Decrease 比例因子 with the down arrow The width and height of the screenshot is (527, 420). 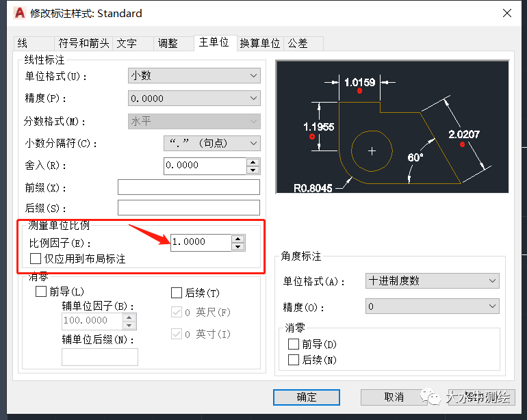238,247
